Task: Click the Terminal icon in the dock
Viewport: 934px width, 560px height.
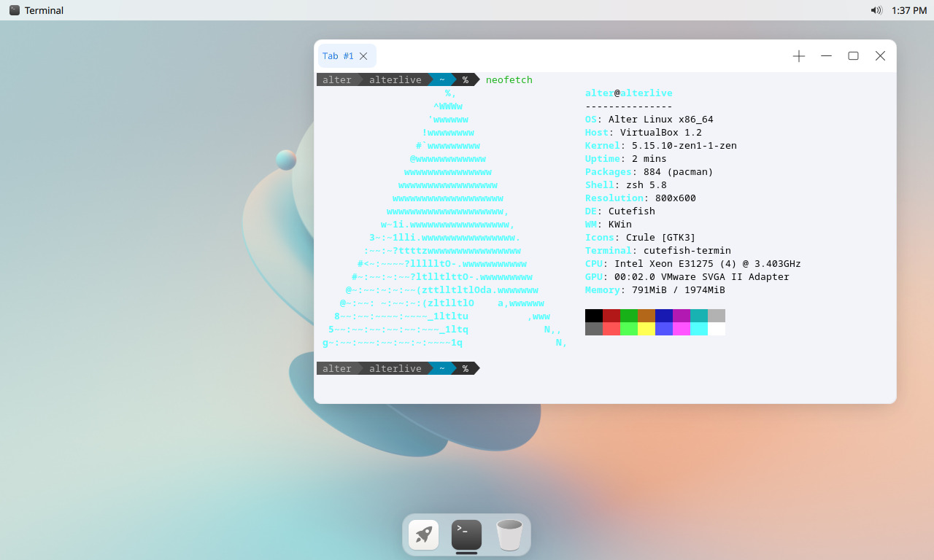Action: pyautogui.click(x=466, y=535)
